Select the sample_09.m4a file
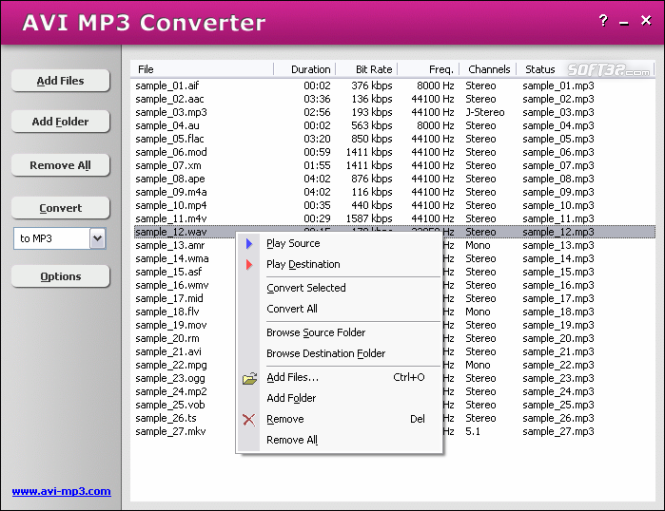 coord(171,192)
